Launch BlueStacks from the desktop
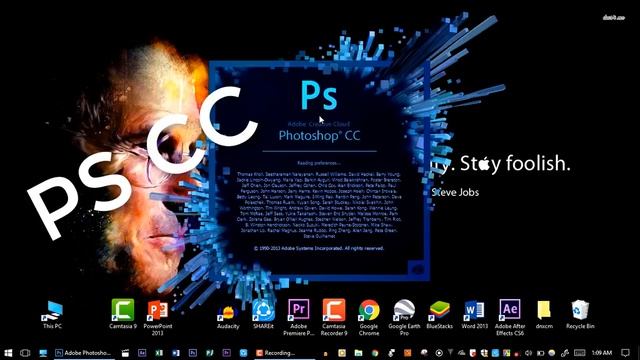The height and width of the screenshot is (360, 640). (x=439, y=315)
